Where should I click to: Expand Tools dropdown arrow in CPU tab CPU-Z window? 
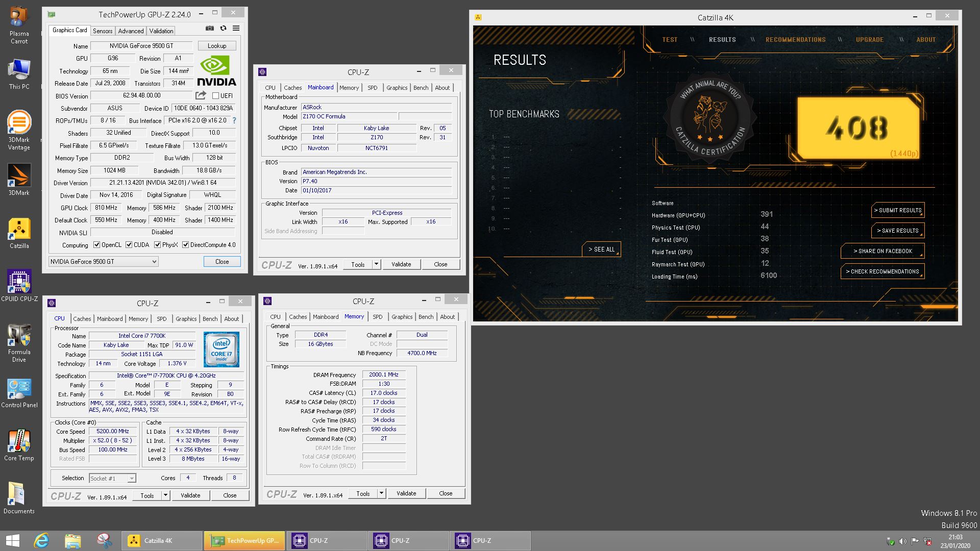165,495
